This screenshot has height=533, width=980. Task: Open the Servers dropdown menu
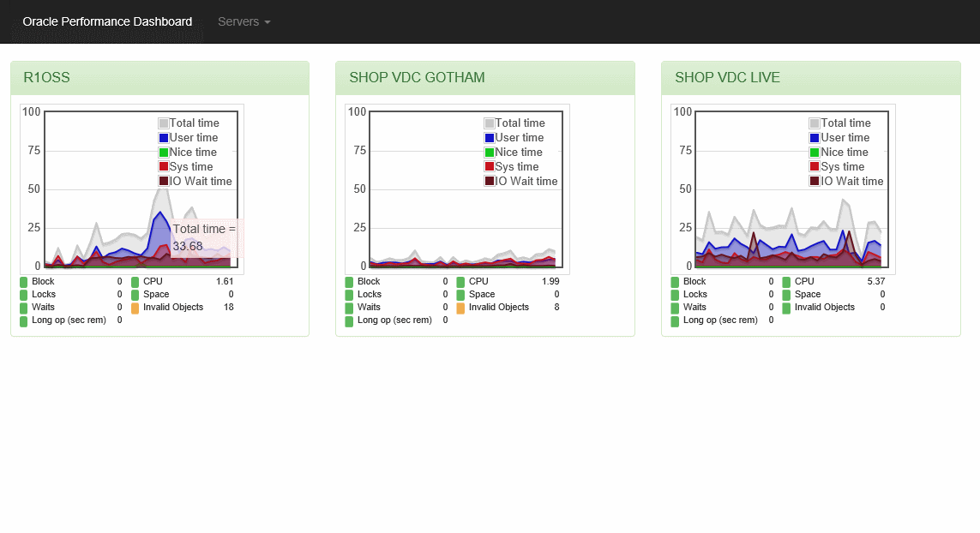point(243,22)
